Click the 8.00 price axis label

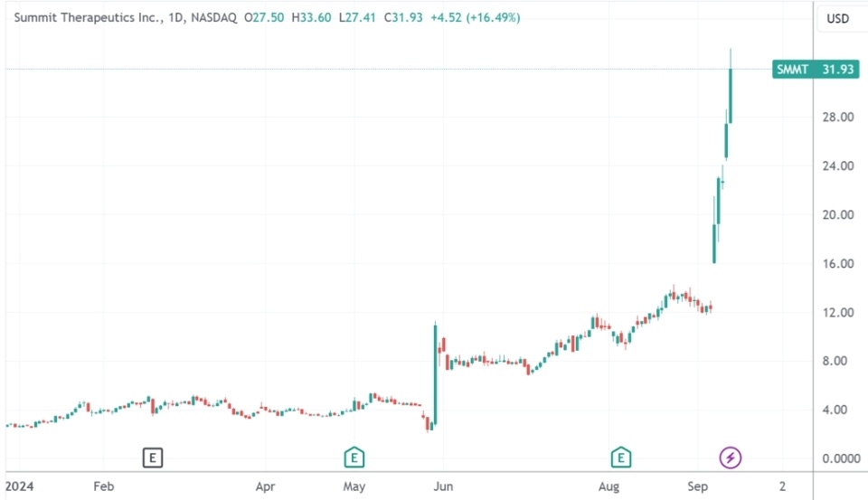(836, 362)
